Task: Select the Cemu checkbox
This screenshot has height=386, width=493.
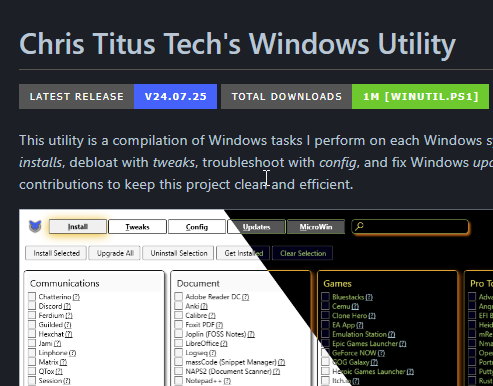Action: [x=326, y=306]
